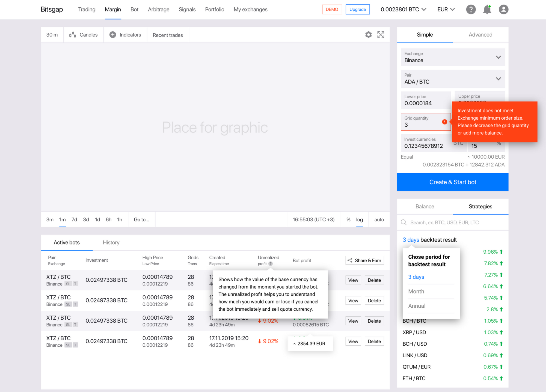Click the fullscreen expand icon
This screenshot has width=546, height=392.
pyautogui.click(x=381, y=34)
